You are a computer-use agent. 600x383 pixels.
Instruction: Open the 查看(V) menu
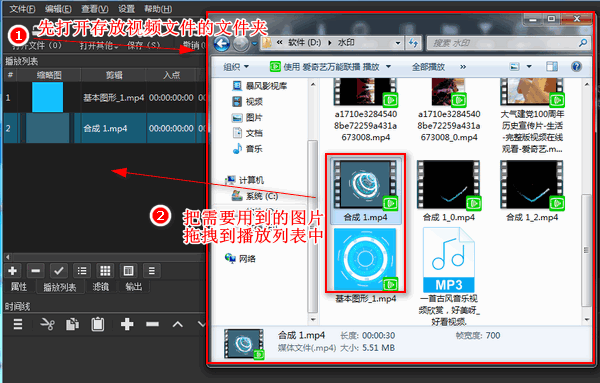[95, 8]
